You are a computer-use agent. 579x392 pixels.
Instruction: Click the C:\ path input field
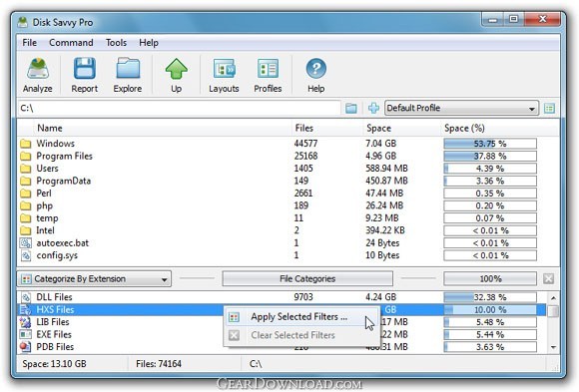[x=179, y=108]
